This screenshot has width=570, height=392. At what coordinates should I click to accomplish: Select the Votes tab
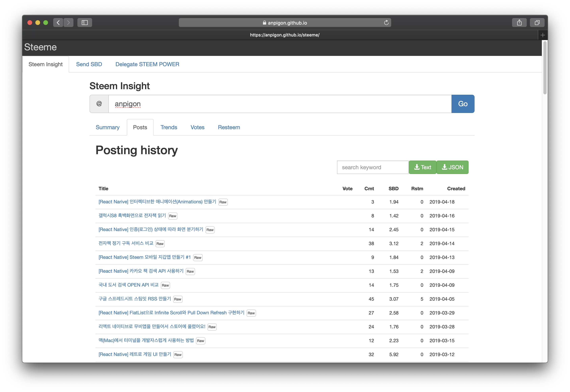(x=197, y=127)
